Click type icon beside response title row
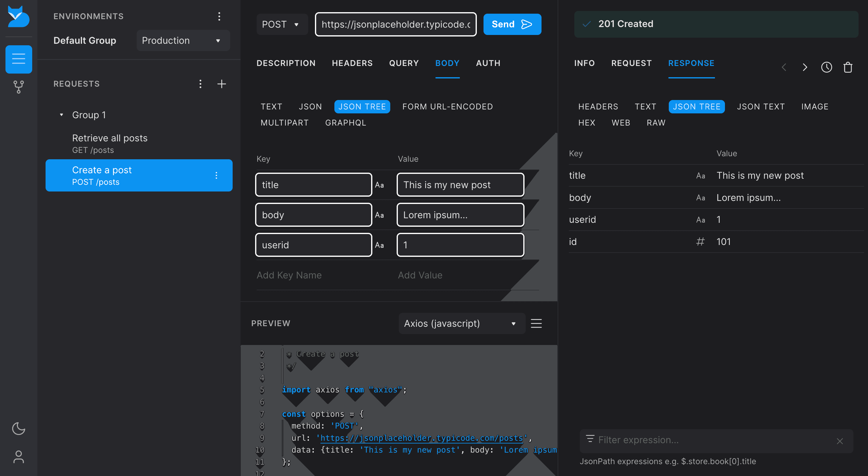The height and width of the screenshot is (476, 868). pos(701,175)
